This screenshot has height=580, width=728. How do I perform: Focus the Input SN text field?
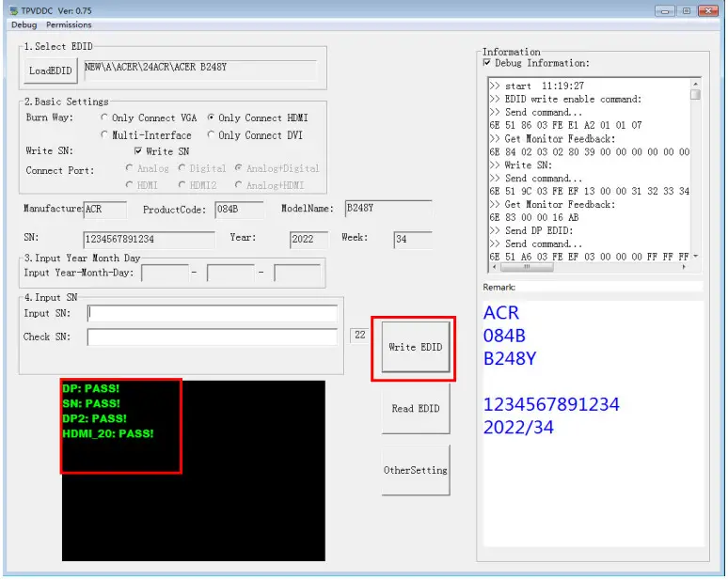pos(213,314)
